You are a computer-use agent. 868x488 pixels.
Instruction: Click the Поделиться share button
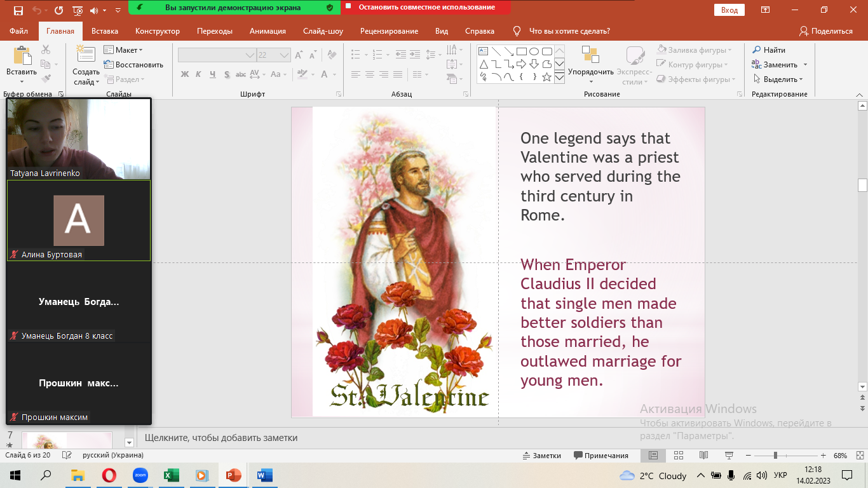pyautogui.click(x=826, y=31)
